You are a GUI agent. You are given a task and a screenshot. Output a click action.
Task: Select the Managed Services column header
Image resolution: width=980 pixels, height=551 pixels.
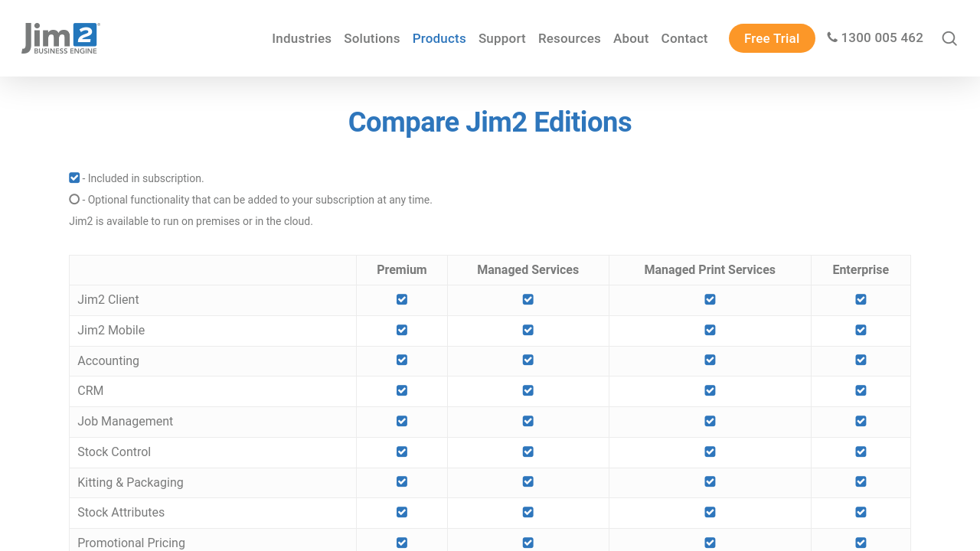(528, 269)
